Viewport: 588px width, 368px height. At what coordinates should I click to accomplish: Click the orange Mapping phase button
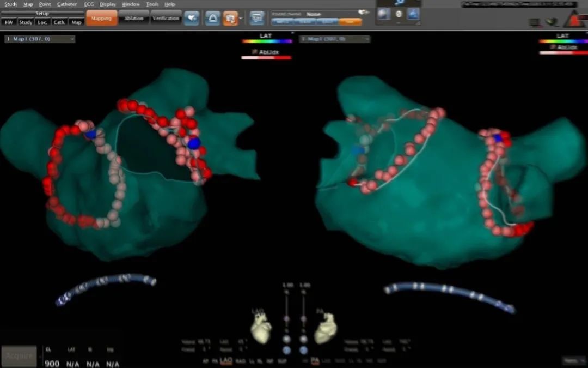coord(101,18)
